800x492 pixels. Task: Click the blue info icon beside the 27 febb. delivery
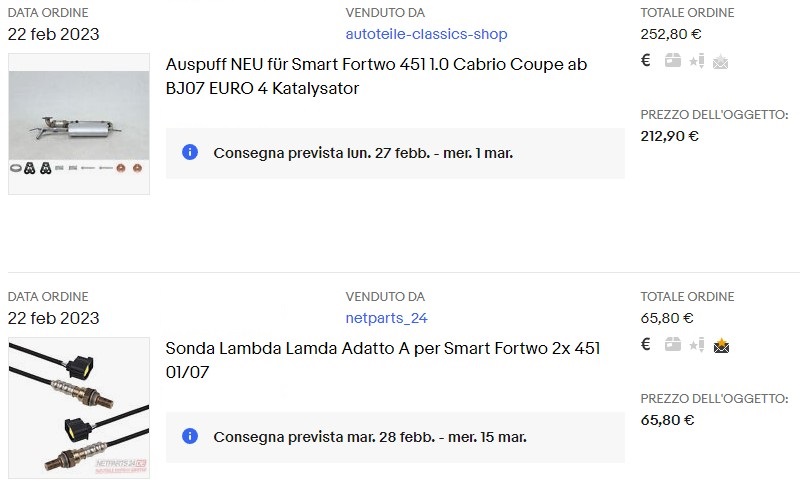coord(190,152)
